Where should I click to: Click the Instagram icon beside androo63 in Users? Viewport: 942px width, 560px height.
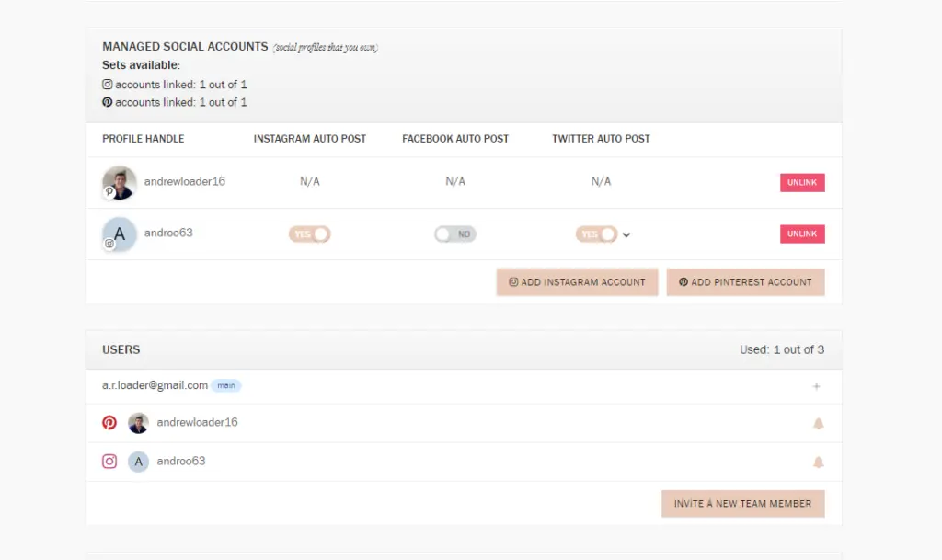pos(109,462)
